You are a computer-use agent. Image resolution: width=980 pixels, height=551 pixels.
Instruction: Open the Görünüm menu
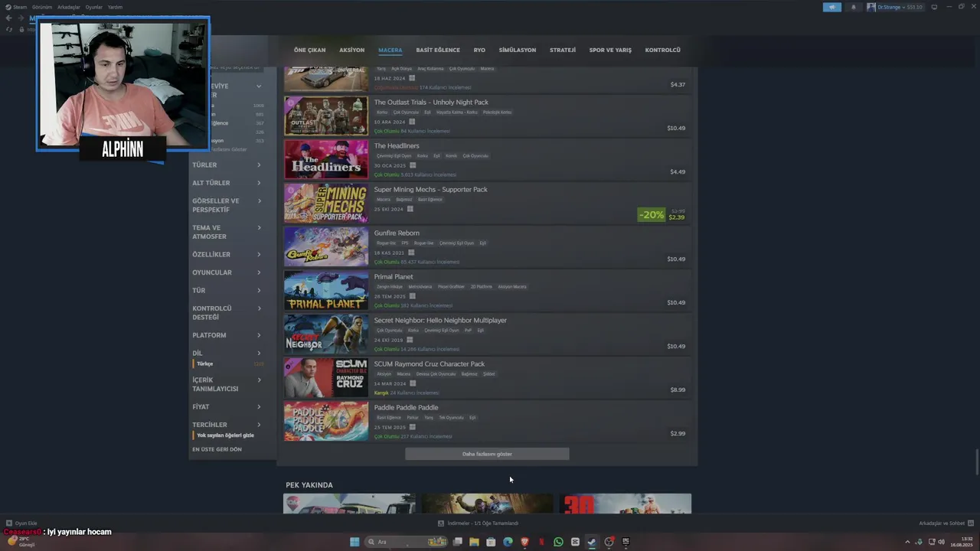click(42, 7)
